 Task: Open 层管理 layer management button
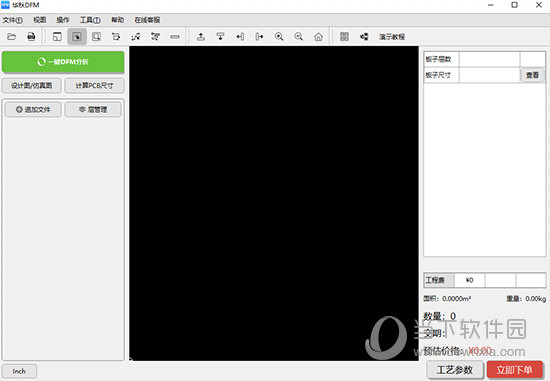point(93,109)
